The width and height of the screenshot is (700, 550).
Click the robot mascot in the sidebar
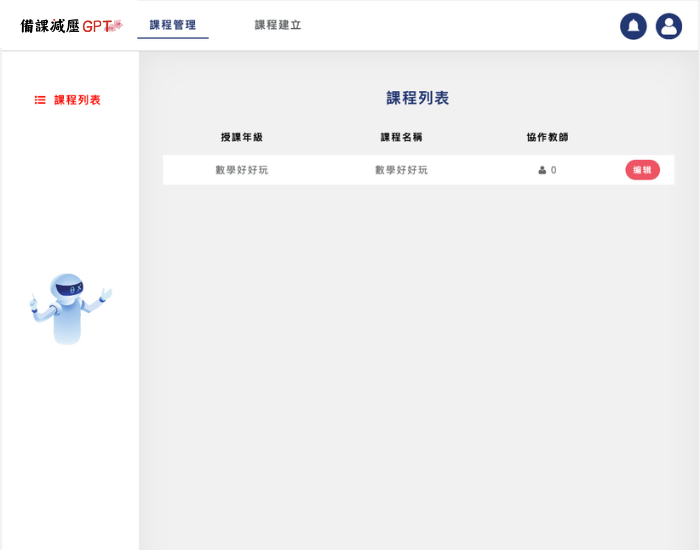tap(70, 308)
